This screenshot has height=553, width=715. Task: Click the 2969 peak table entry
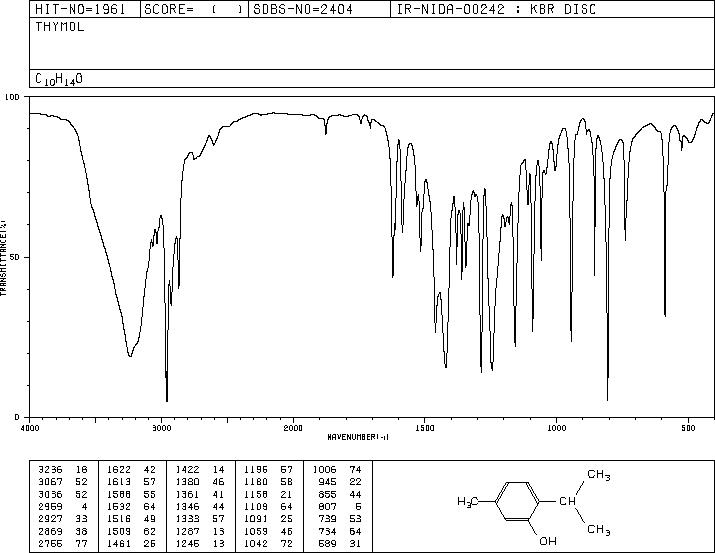[63, 506]
